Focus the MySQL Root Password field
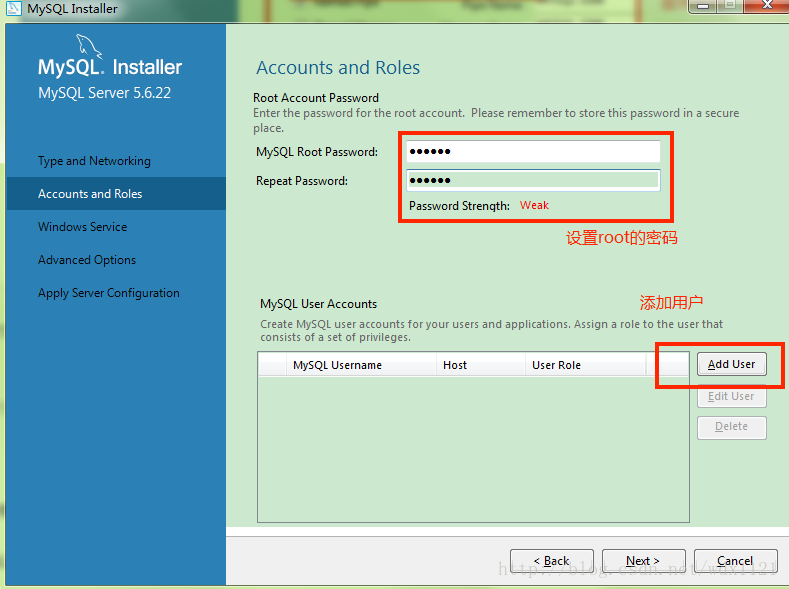Image resolution: width=789 pixels, height=589 pixels. [533, 151]
